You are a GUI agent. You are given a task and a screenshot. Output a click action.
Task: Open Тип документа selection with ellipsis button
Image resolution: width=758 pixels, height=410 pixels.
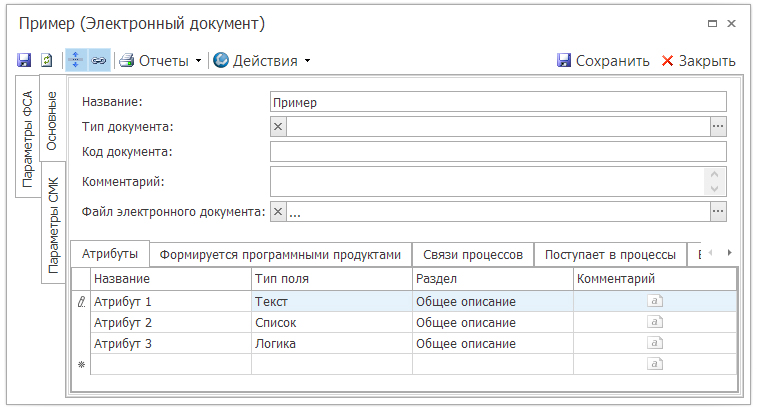click(x=717, y=127)
